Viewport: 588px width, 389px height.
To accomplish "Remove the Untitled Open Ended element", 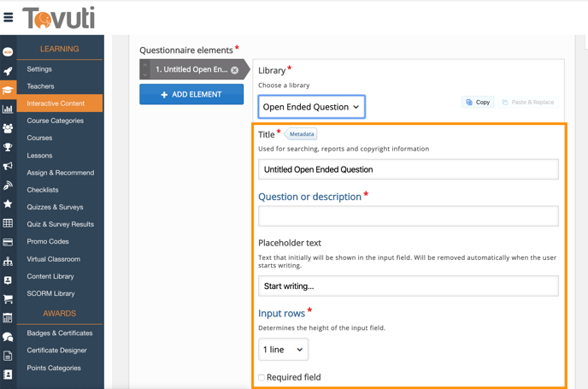I will coord(235,70).
